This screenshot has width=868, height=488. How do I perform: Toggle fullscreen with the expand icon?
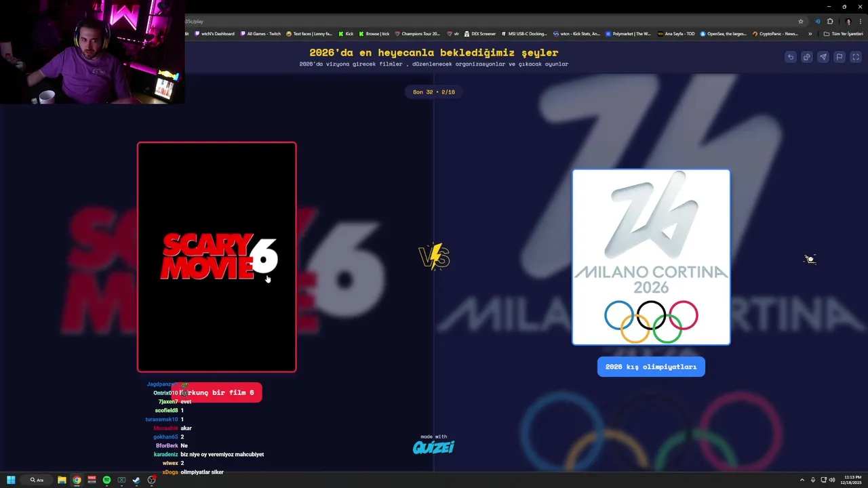tap(855, 57)
